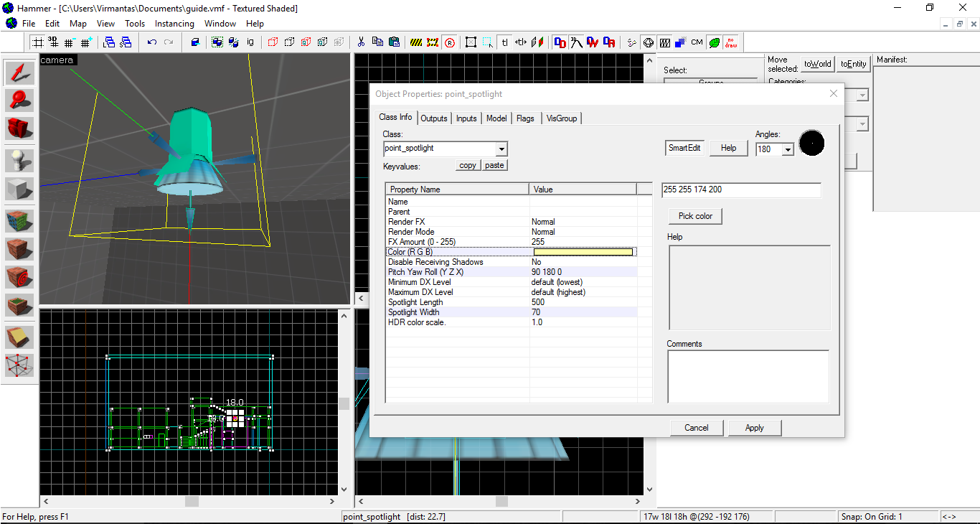Image resolution: width=980 pixels, height=524 pixels.
Task: Open the Angles dropdown showing 180
Action: click(x=788, y=150)
